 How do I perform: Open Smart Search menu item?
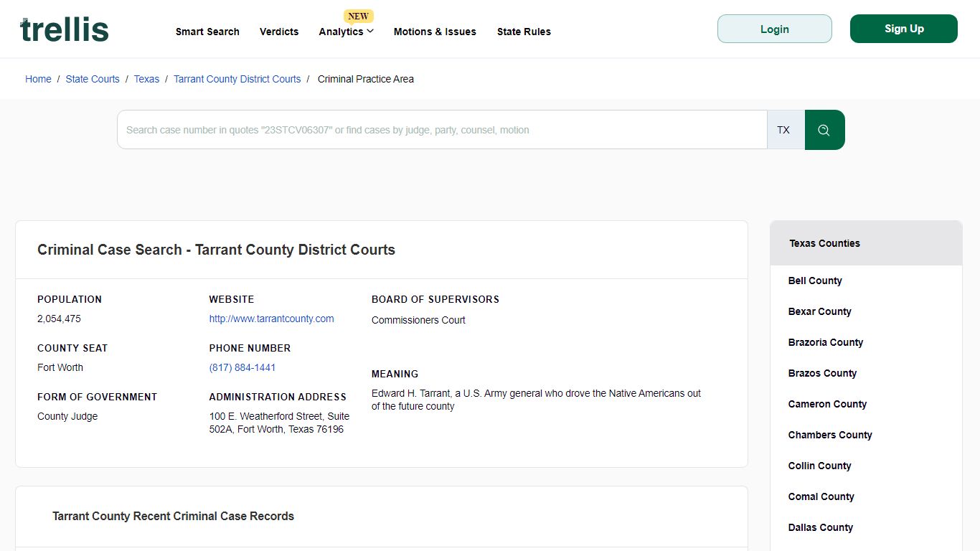point(207,32)
